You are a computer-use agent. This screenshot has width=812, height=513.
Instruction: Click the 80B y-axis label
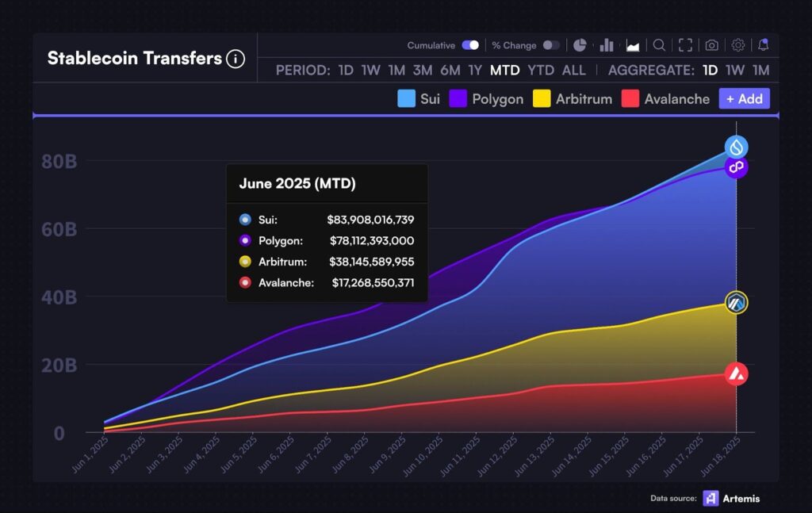tap(59, 161)
